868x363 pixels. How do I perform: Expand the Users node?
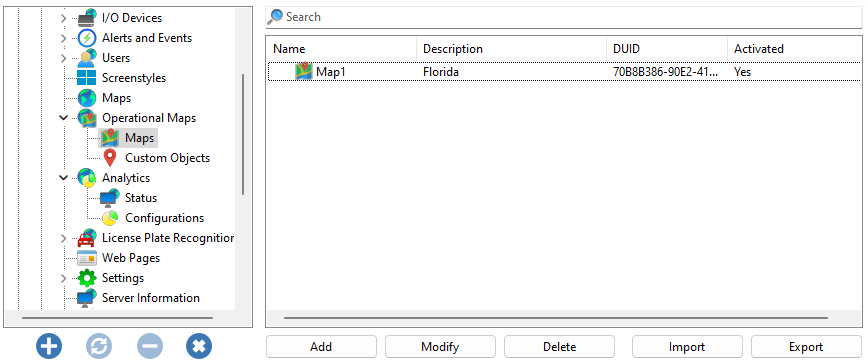pyautogui.click(x=64, y=58)
